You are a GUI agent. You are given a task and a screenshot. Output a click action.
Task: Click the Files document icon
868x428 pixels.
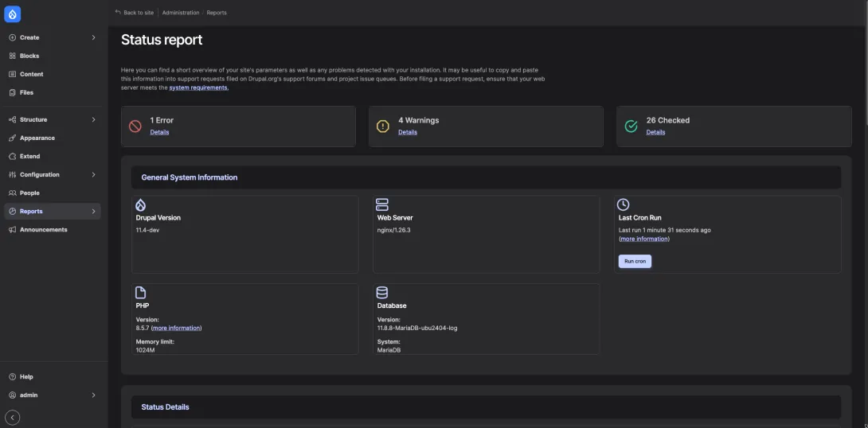pos(12,92)
